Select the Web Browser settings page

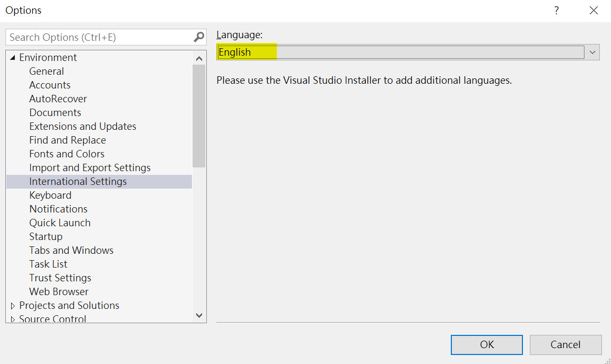coord(59,291)
